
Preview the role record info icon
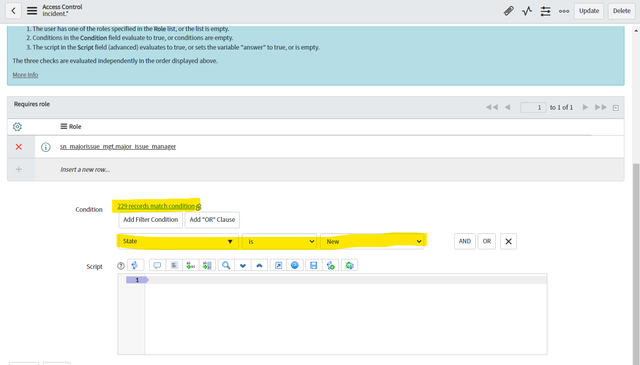coord(46,147)
